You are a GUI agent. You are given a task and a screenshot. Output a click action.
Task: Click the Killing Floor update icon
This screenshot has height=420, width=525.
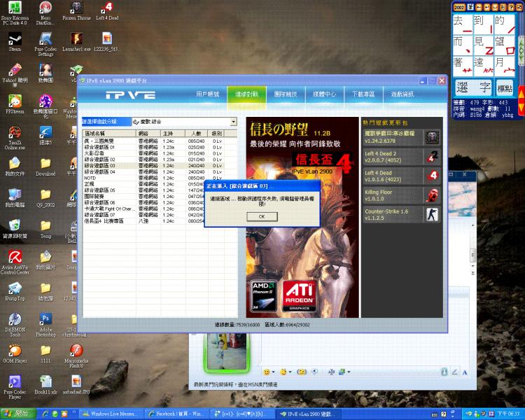tap(433, 195)
